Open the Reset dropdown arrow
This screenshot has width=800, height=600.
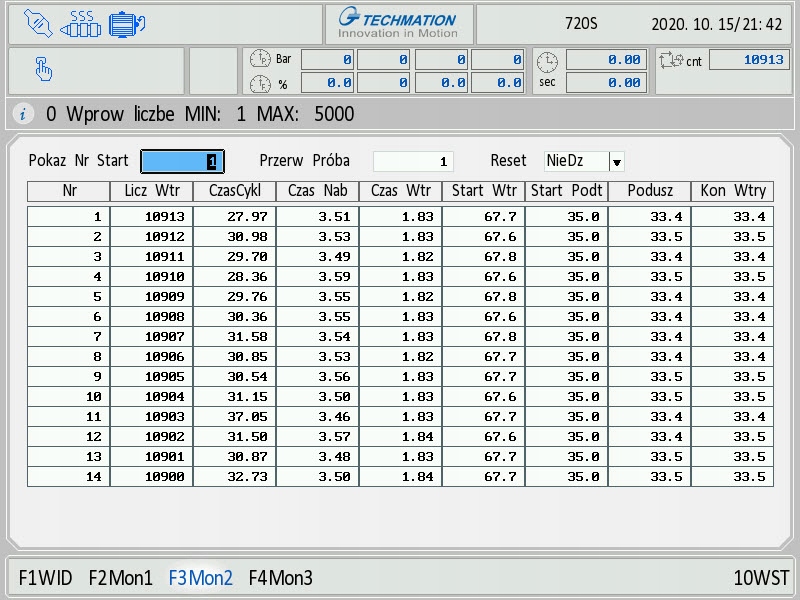pyautogui.click(x=616, y=162)
